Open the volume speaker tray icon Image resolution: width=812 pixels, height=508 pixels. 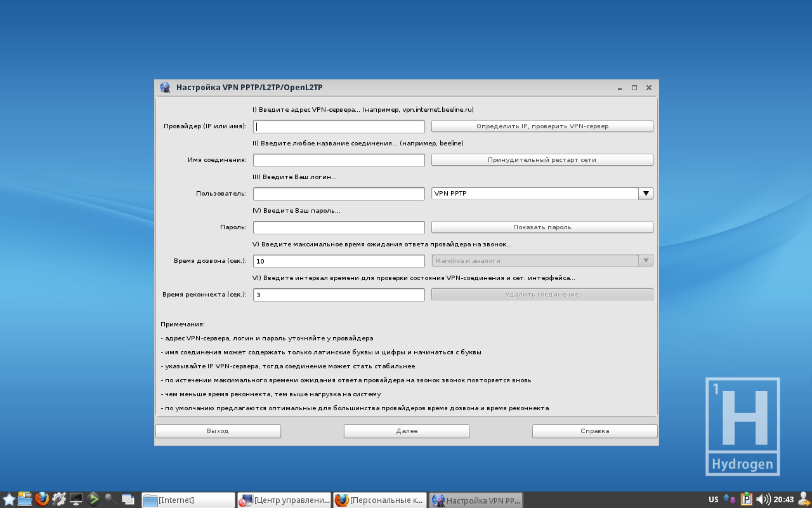tap(763, 499)
